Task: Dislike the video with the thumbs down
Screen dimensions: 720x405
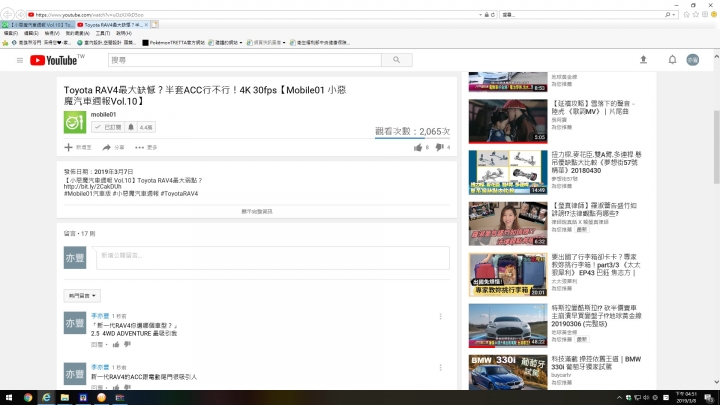Action: click(439, 147)
